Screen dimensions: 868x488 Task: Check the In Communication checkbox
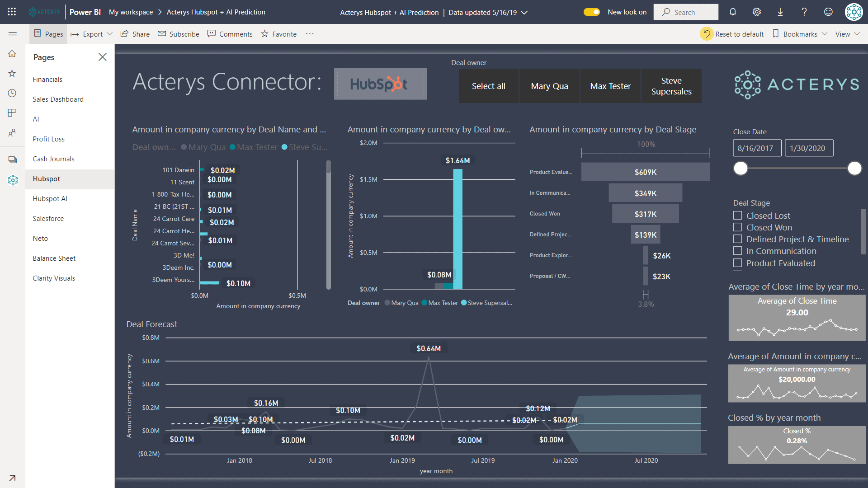[x=737, y=251]
